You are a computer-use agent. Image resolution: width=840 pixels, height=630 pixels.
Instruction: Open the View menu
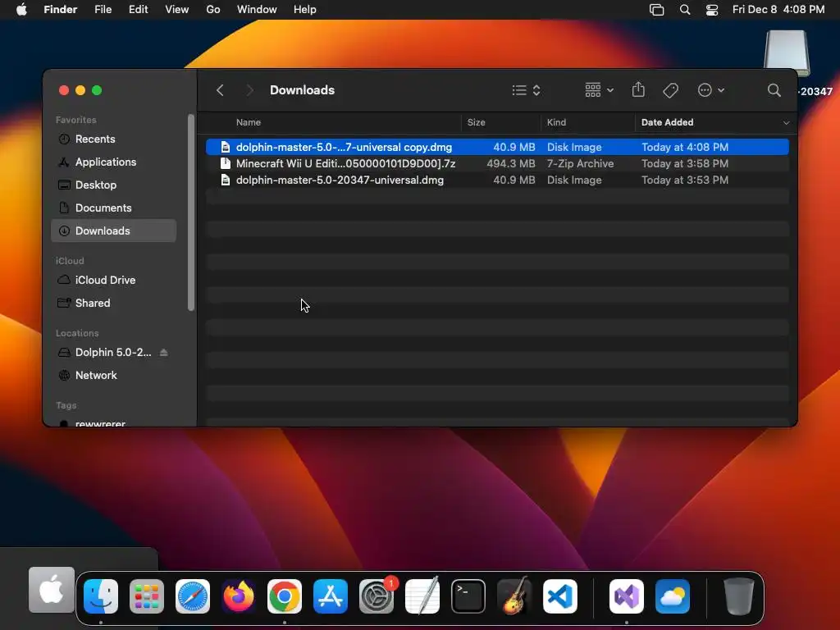[177, 10]
